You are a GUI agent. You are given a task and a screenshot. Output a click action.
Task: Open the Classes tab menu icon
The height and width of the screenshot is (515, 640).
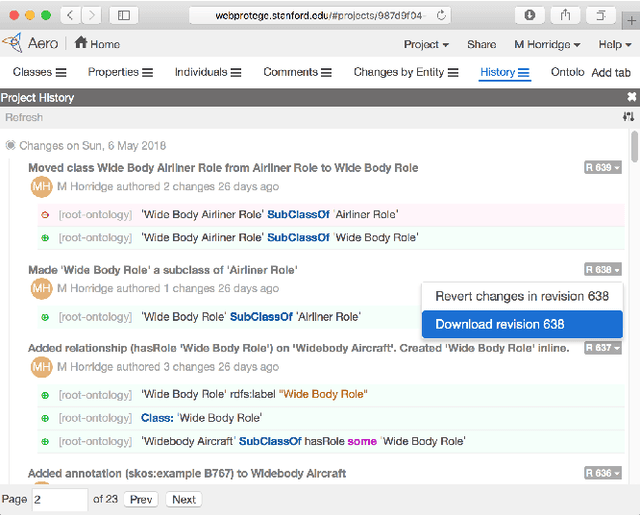tap(61, 72)
